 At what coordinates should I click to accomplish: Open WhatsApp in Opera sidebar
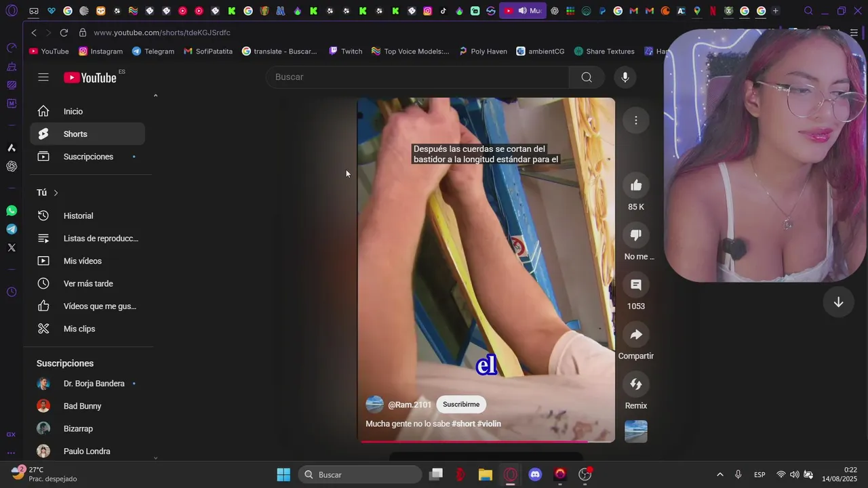[x=12, y=211]
